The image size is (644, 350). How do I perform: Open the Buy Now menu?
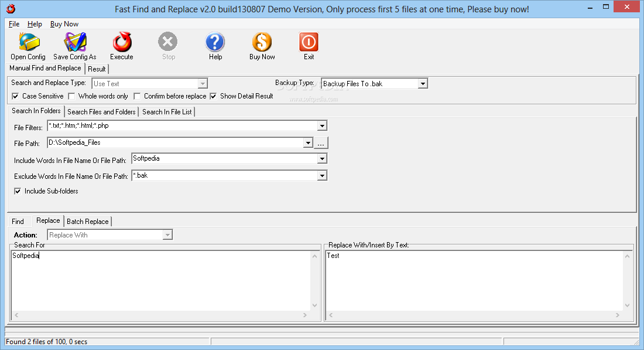(64, 24)
